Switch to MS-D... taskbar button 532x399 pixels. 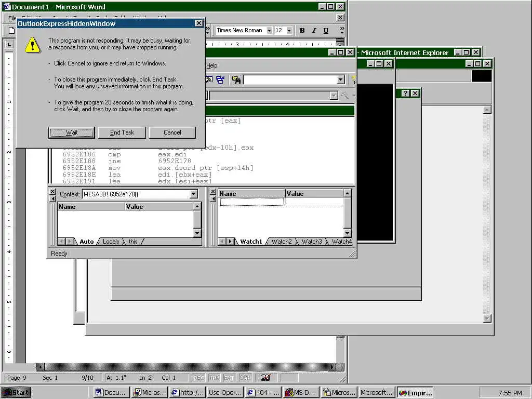pos(301,393)
